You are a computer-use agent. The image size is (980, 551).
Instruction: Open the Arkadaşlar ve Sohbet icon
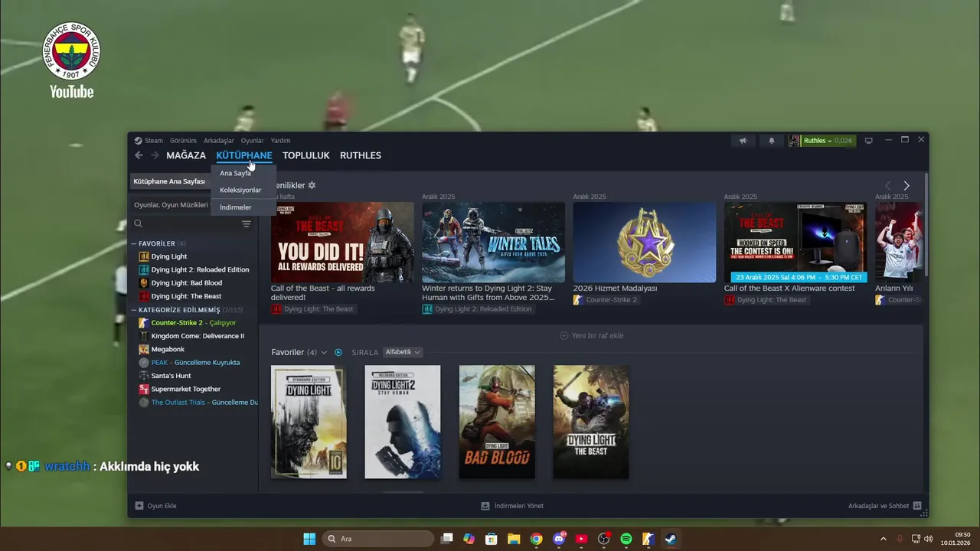point(917,506)
